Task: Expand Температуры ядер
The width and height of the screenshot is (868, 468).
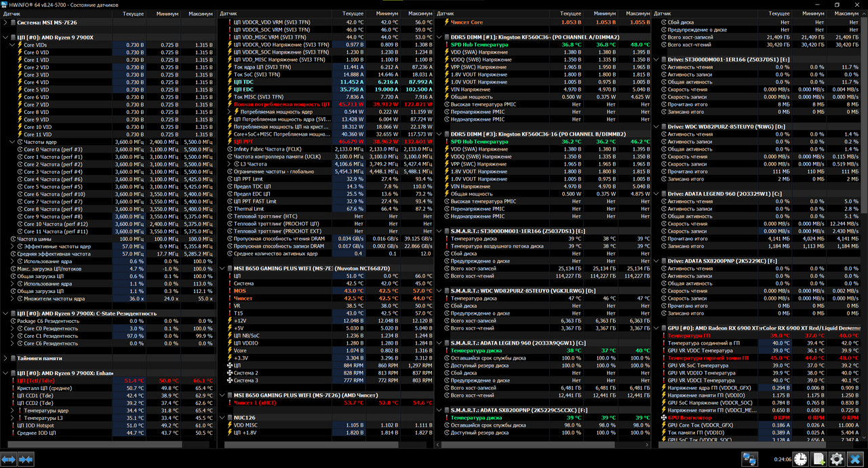Action: (x=12, y=410)
